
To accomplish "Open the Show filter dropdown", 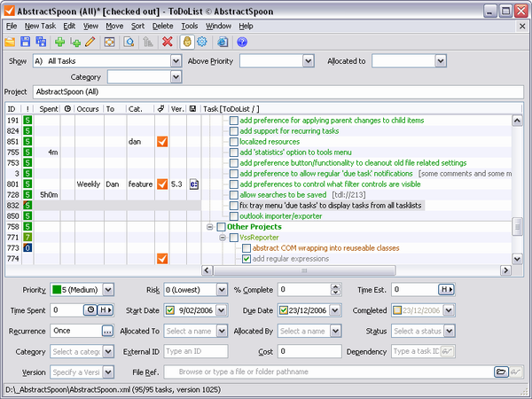I will tap(176, 61).
